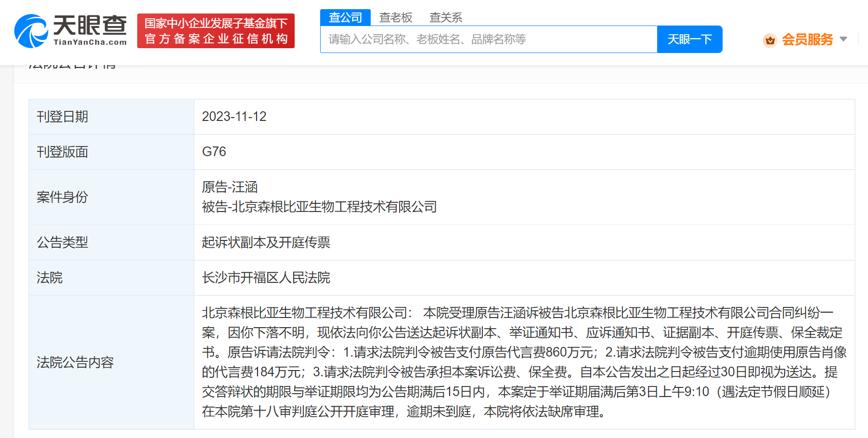
Task: Click the G76 publication page value
Action: (x=214, y=152)
